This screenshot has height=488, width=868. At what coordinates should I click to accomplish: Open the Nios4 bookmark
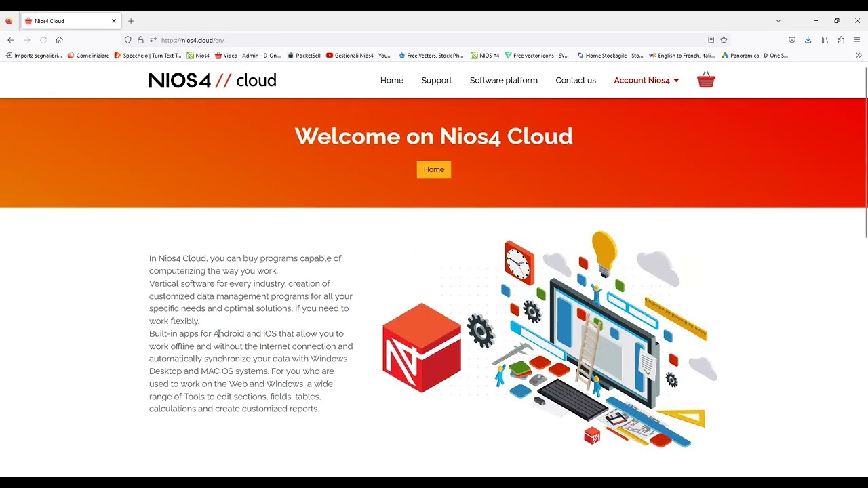(198, 56)
